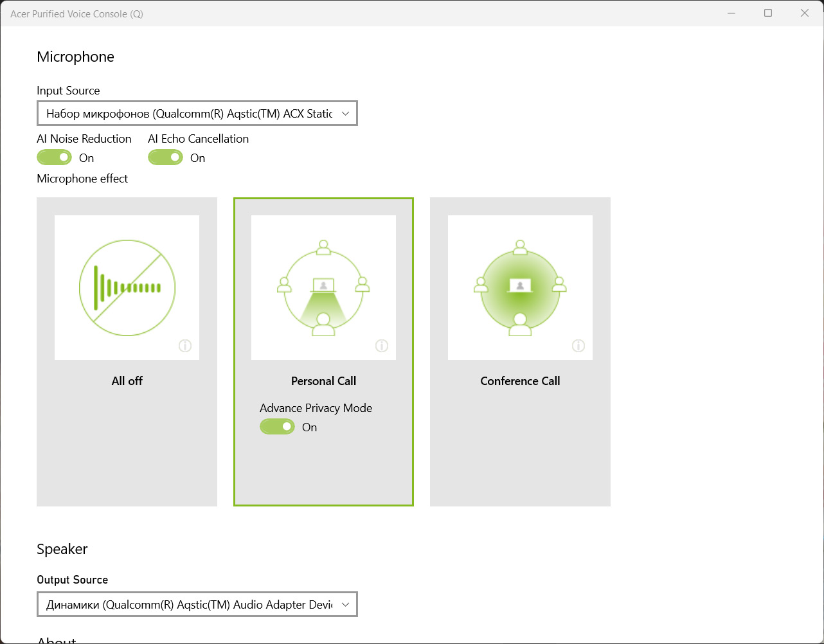
Task: Click the Conference Call mode illustration
Action: [x=520, y=287]
